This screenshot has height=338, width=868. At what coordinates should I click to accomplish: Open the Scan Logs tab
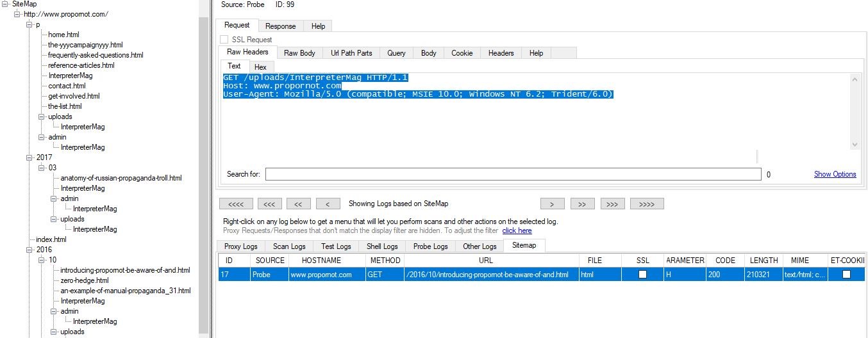point(289,246)
